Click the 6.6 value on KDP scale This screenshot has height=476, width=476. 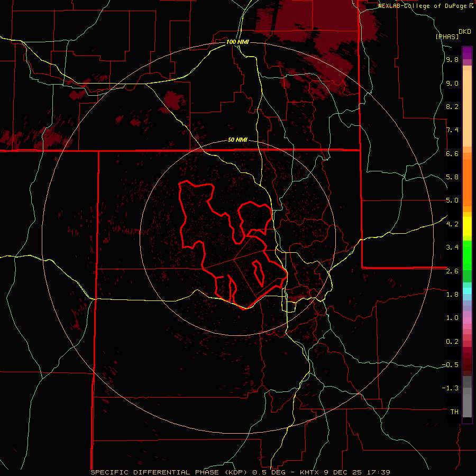tap(452, 153)
